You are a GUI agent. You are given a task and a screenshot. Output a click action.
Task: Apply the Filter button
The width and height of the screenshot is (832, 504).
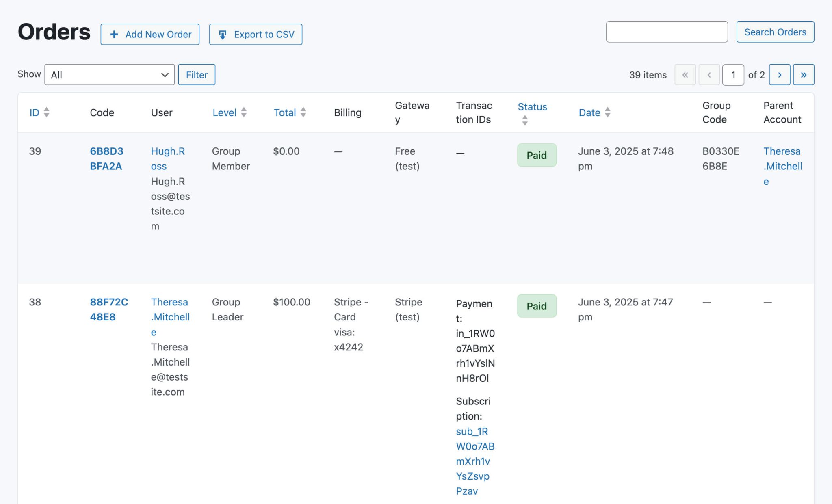pos(197,75)
